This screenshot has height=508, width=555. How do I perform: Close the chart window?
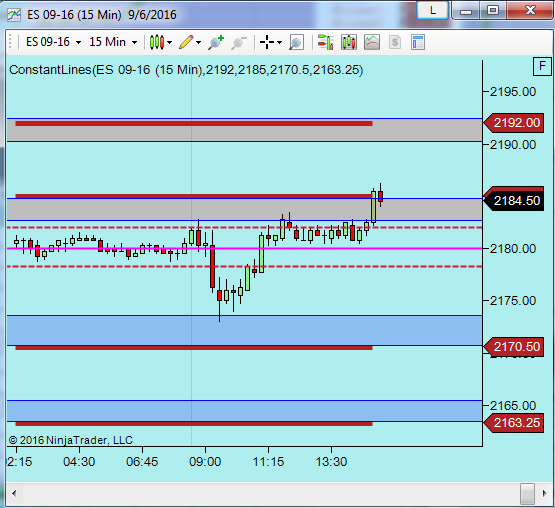[x=530, y=11]
